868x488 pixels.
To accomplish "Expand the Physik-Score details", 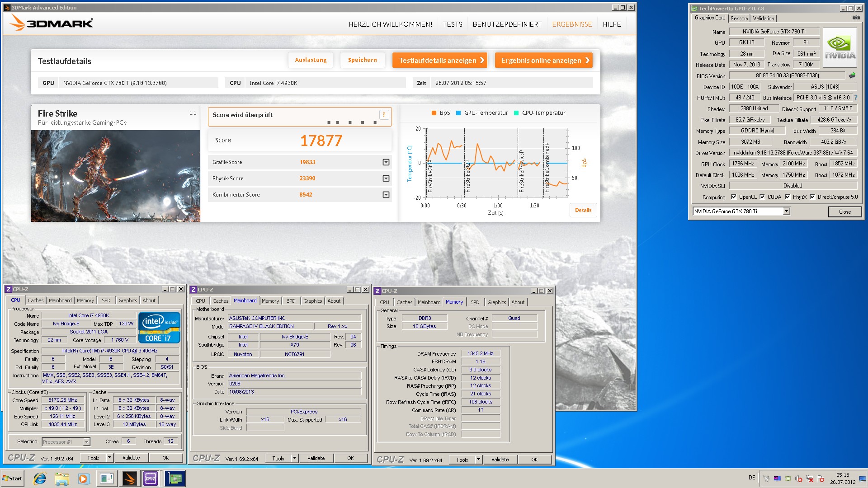I will click(386, 178).
